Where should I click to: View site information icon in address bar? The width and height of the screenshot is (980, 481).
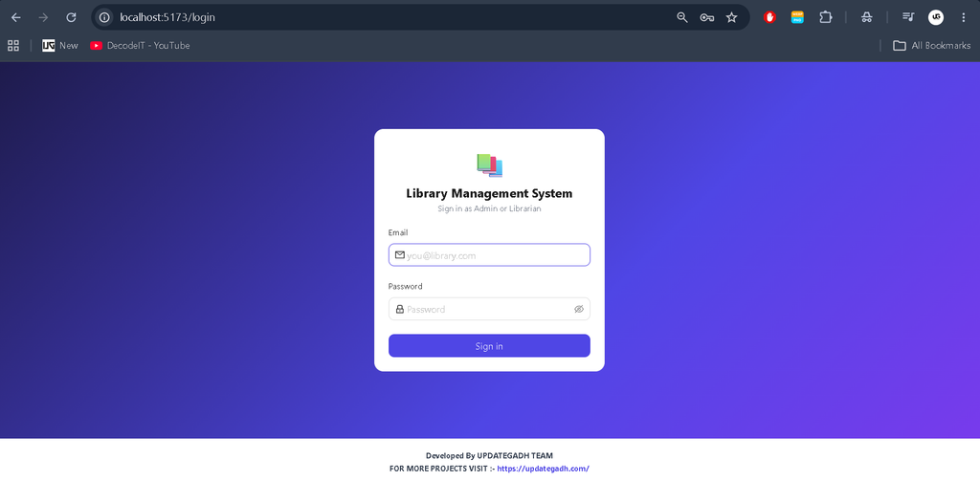point(104,17)
